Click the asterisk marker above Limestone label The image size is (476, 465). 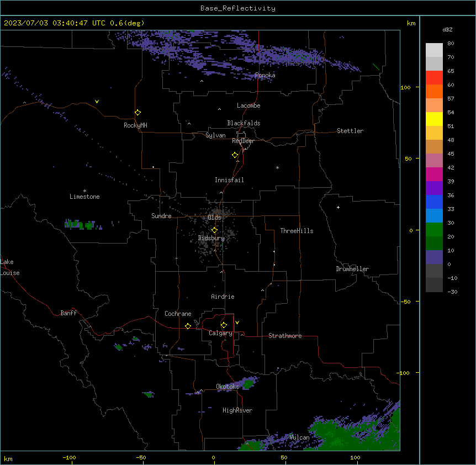(84, 191)
